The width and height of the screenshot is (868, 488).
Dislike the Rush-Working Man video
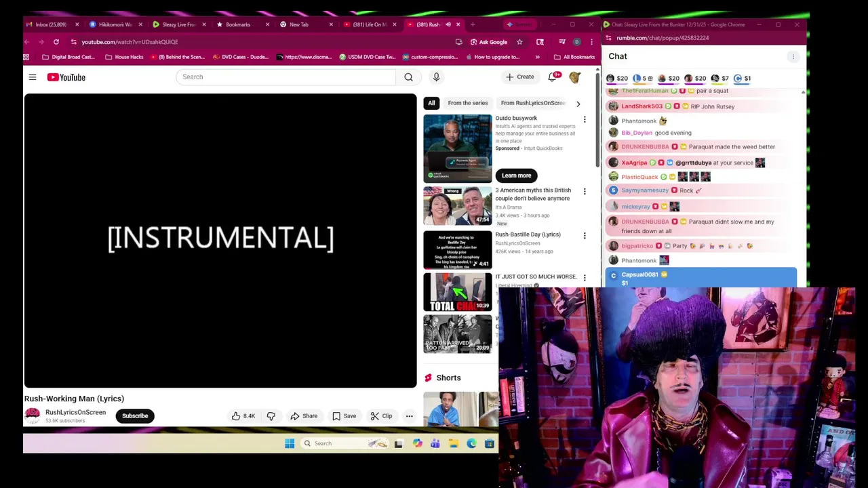click(271, 416)
